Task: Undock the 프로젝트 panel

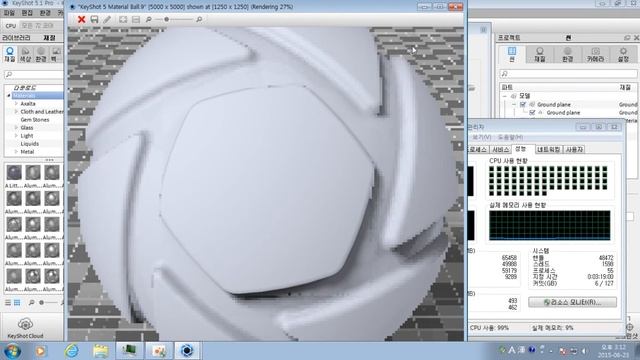Action: click(x=627, y=38)
